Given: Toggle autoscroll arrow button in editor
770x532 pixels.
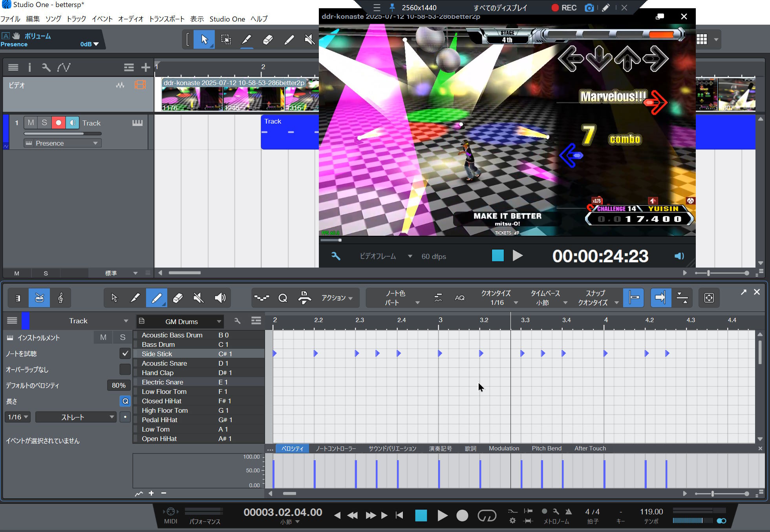Looking at the screenshot, I should point(660,298).
